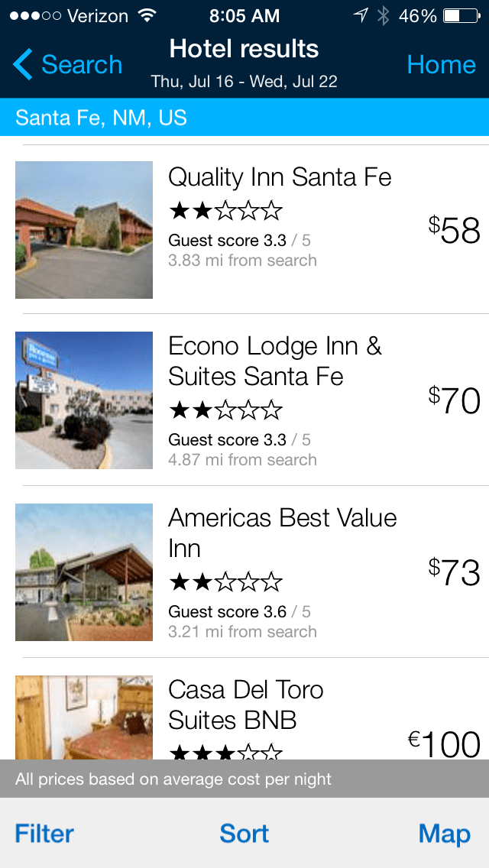Tap the Bluetooth icon in status bar

pyautogui.click(x=383, y=15)
